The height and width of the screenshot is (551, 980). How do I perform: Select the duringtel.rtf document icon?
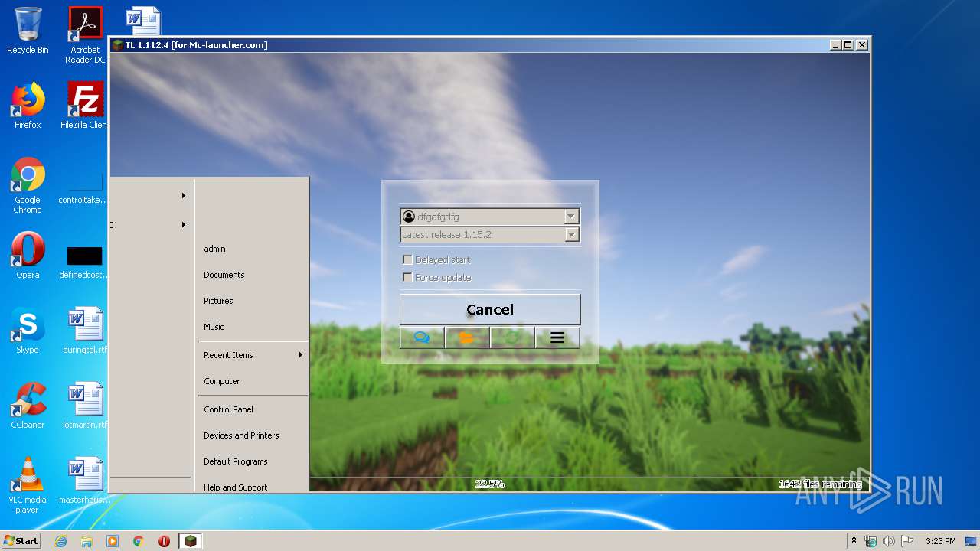[85, 331]
